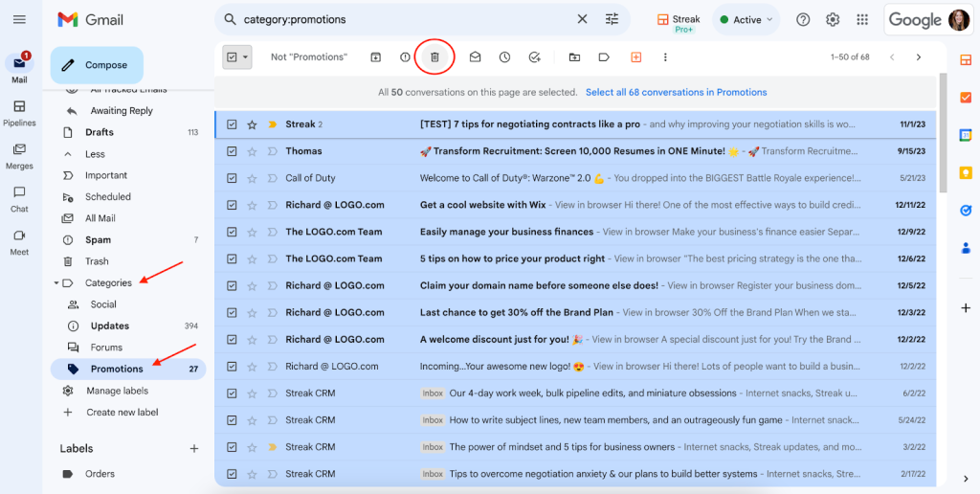Collapse the Categories section
980x494 pixels.
56,283
